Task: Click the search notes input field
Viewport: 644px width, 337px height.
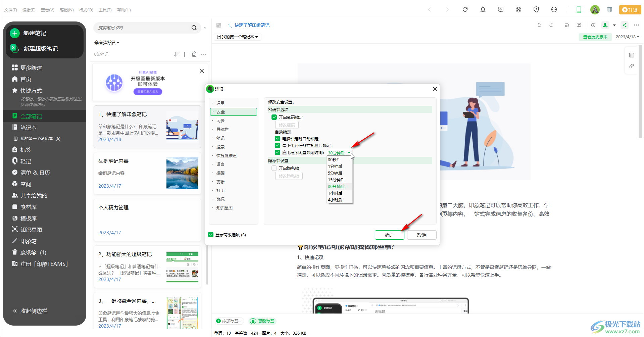Action: coord(143,28)
